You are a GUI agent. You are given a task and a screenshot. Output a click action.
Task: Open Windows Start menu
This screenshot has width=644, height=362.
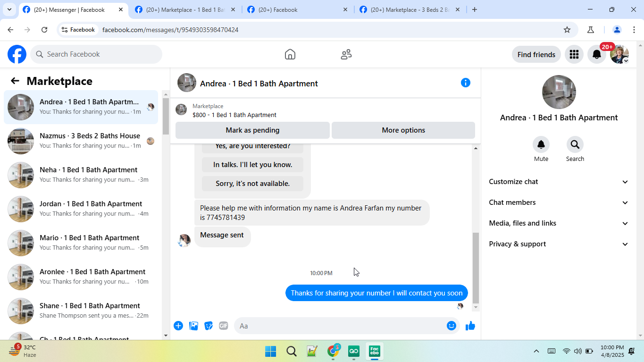[x=270, y=351]
